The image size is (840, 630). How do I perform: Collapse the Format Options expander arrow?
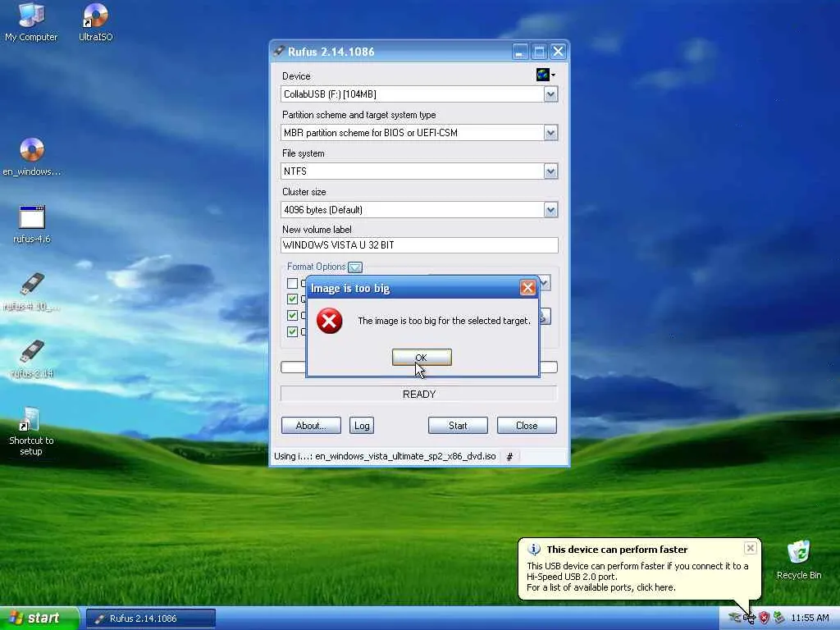[x=355, y=267]
